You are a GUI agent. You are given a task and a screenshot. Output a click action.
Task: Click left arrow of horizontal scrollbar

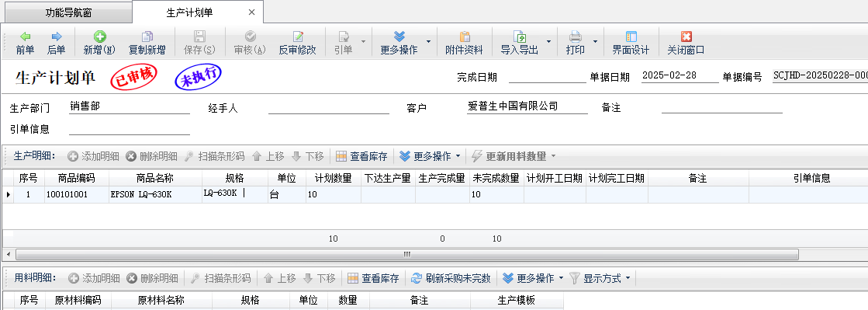pyautogui.click(x=8, y=255)
